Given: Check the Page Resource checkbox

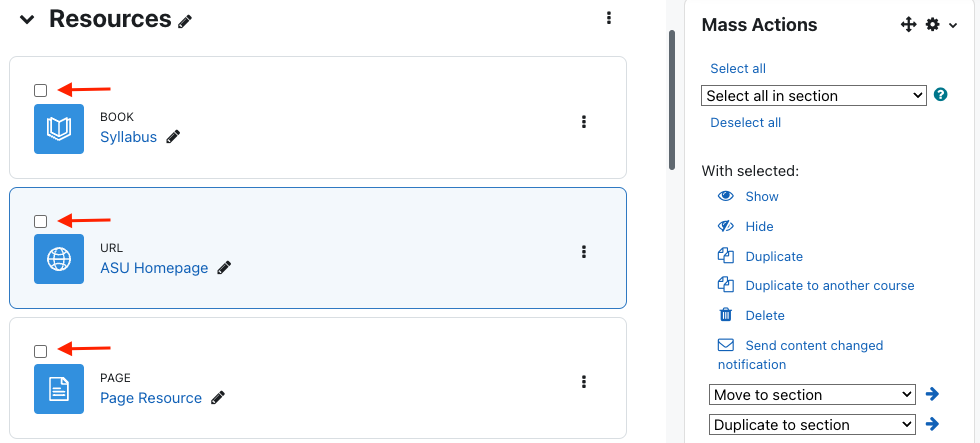Looking at the screenshot, I should tap(41, 351).
